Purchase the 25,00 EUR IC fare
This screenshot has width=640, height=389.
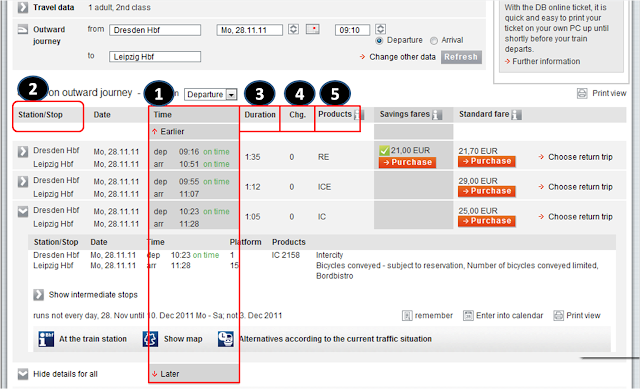(487, 221)
